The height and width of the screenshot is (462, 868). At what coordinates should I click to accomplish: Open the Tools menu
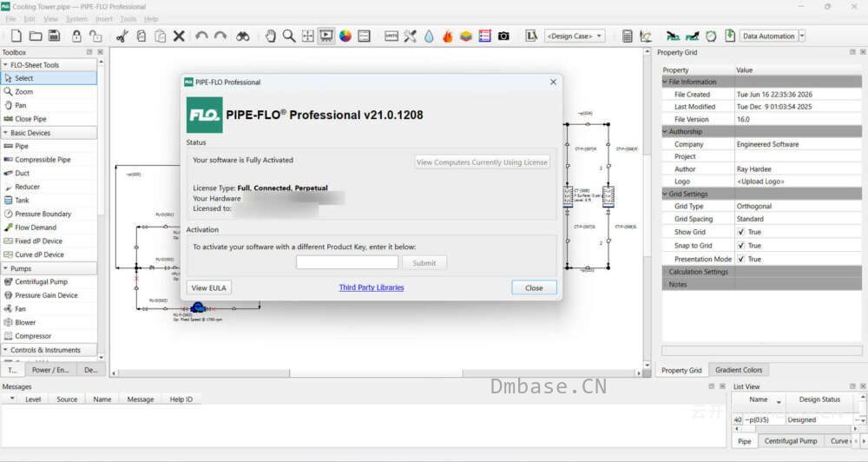128,19
